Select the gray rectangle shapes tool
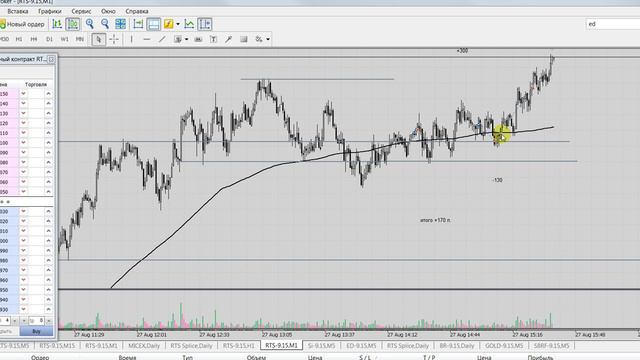640x360 pixels. (x=244, y=39)
